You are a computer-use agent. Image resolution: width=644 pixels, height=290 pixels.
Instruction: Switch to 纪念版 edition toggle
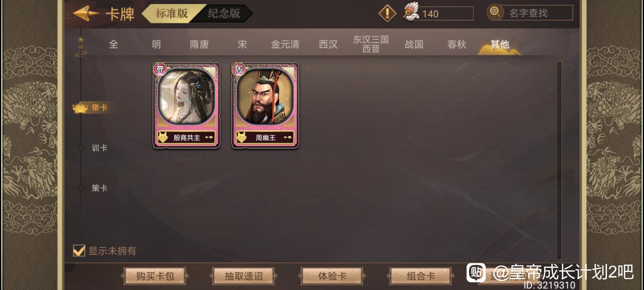click(224, 13)
